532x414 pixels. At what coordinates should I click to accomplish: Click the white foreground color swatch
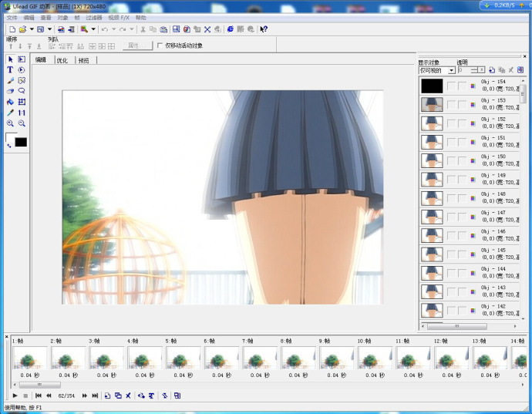coord(12,137)
